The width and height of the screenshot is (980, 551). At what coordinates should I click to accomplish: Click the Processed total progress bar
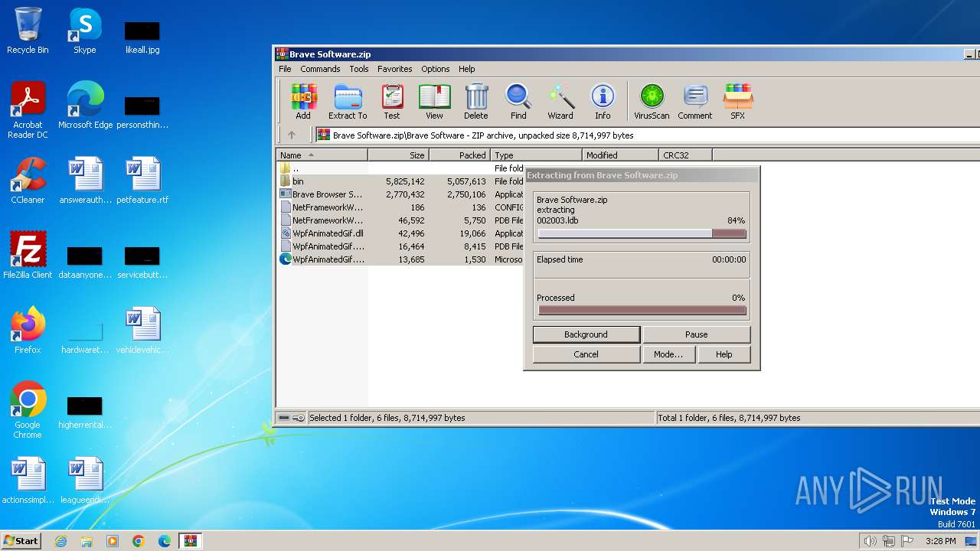pyautogui.click(x=642, y=310)
